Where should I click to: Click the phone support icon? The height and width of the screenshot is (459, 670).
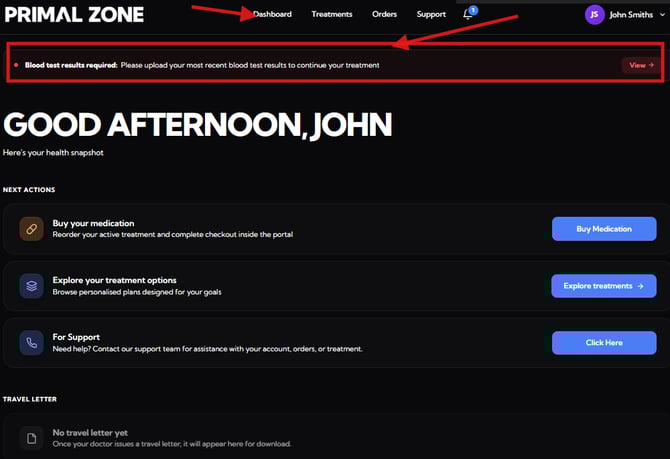[x=31, y=343]
